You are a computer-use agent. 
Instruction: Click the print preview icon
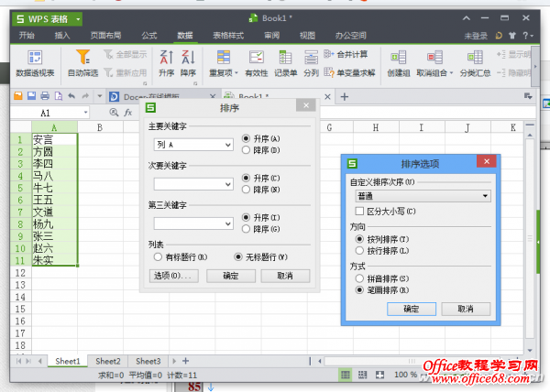click(59, 95)
